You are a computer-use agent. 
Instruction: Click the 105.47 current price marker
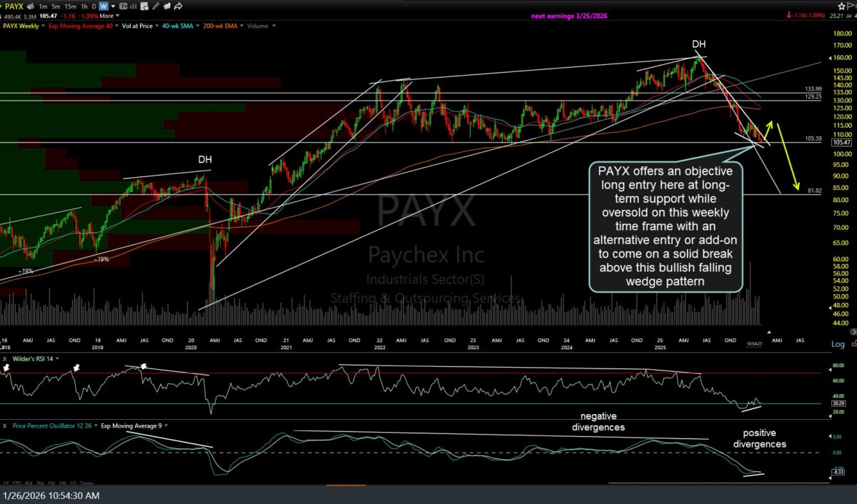[842, 142]
